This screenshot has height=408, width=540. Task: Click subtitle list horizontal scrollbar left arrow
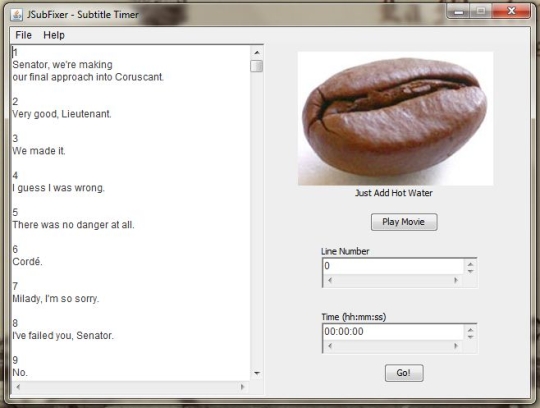coord(18,387)
